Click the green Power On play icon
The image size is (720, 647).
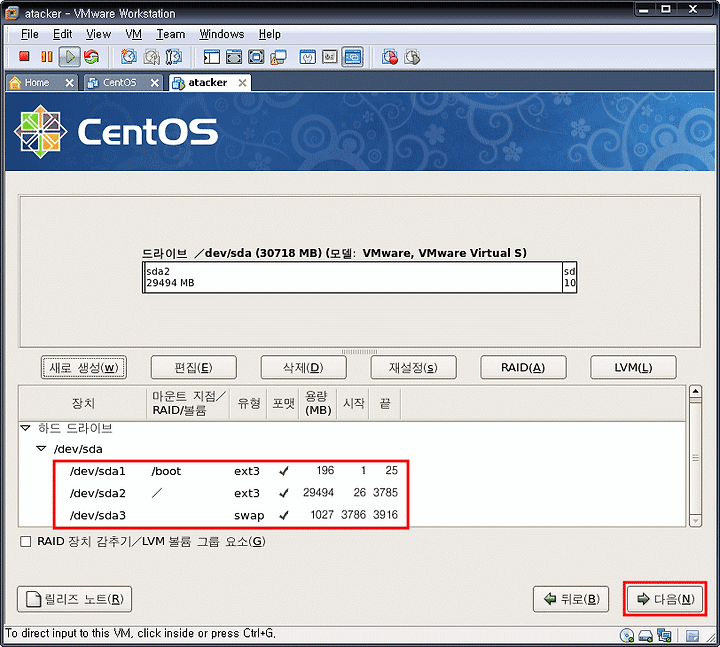pyautogui.click(x=70, y=57)
